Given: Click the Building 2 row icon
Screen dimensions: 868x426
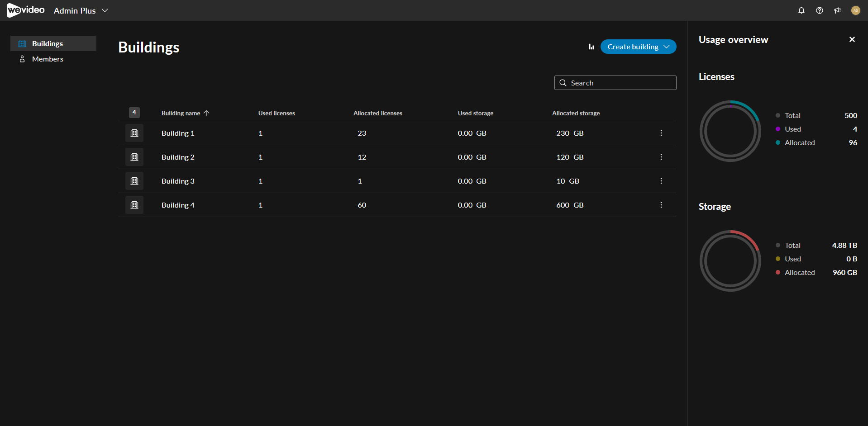Looking at the screenshot, I should pyautogui.click(x=134, y=157).
